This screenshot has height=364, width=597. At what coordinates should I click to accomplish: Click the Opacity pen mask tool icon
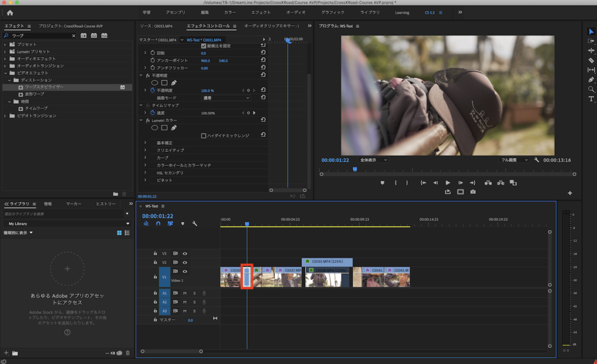pyautogui.click(x=174, y=83)
